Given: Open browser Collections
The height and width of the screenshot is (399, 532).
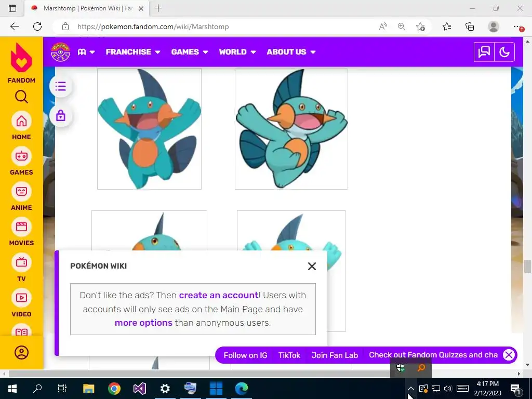Looking at the screenshot, I should pyautogui.click(x=470, y=26).
